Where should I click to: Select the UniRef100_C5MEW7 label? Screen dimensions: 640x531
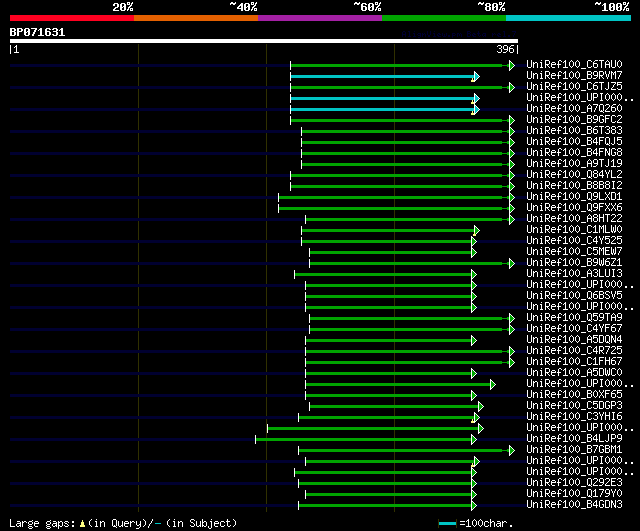(574, 252)
